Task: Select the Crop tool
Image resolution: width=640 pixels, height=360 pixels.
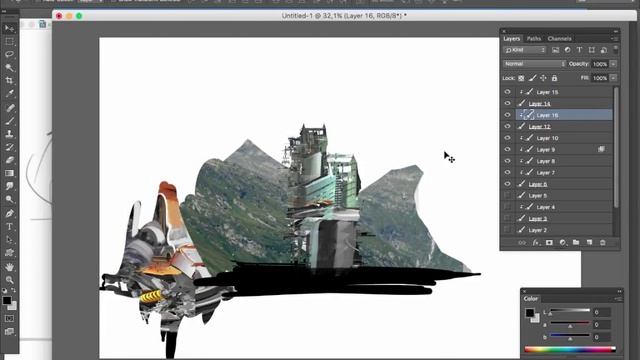Action: point(9,80)
